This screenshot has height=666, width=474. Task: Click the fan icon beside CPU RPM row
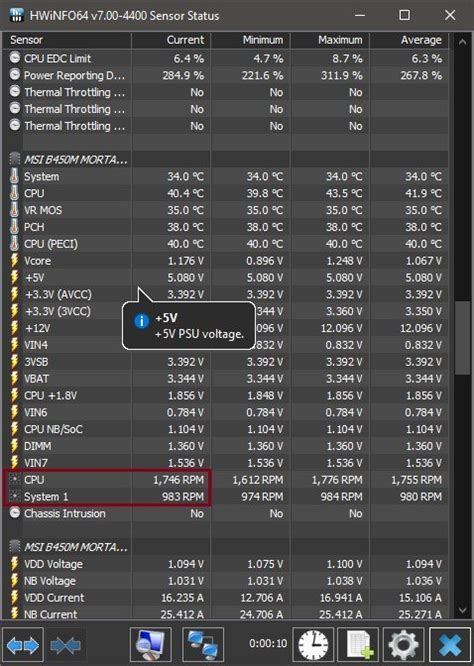[x=14, y=480]
